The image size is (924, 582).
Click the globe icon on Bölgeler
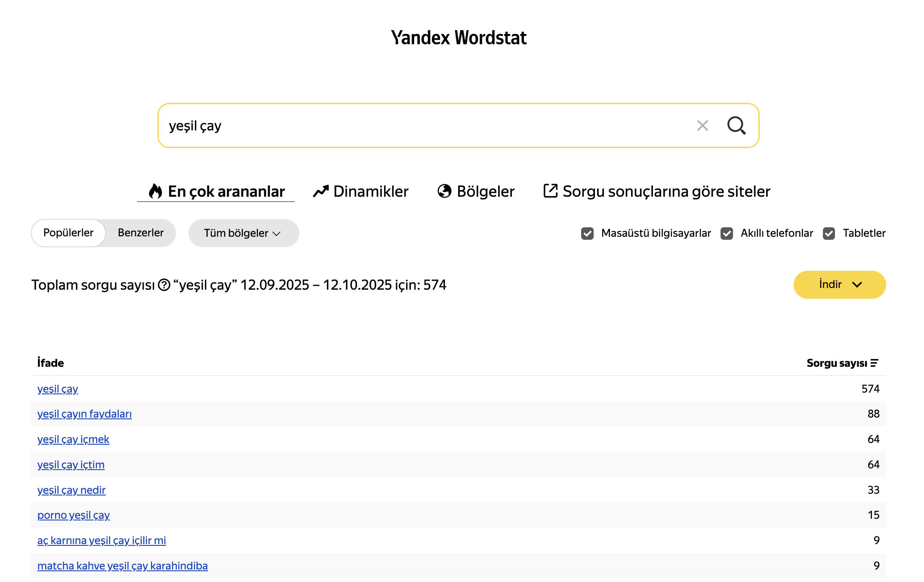[444, 191]
